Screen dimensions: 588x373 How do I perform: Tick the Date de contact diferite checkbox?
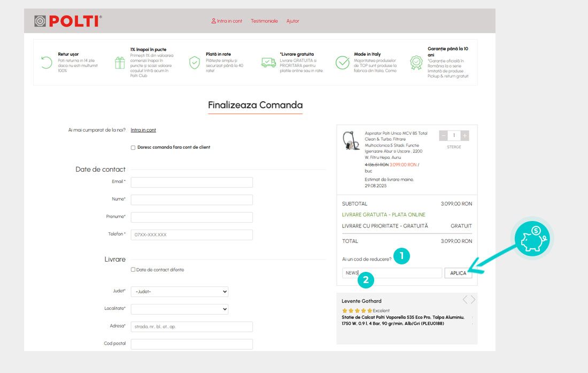(133, 269)
